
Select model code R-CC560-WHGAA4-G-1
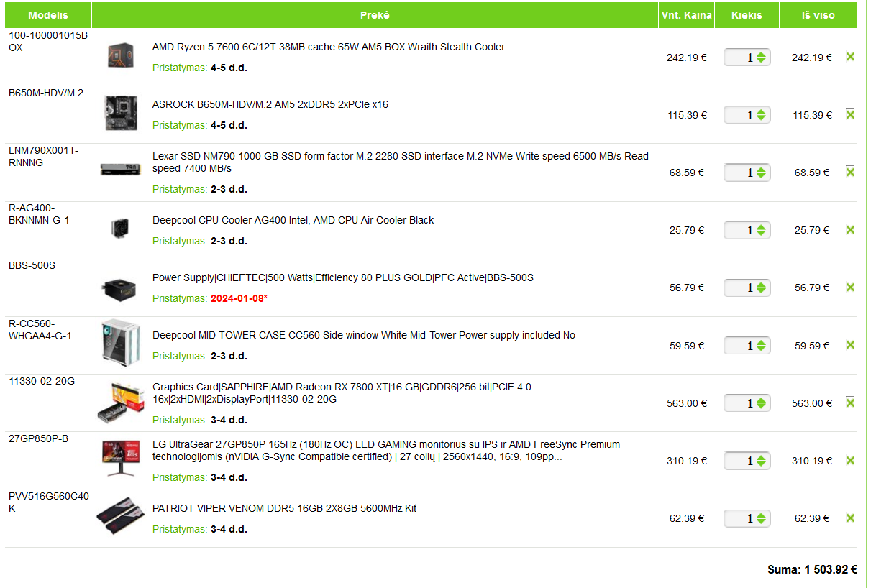tap(40, 329)
